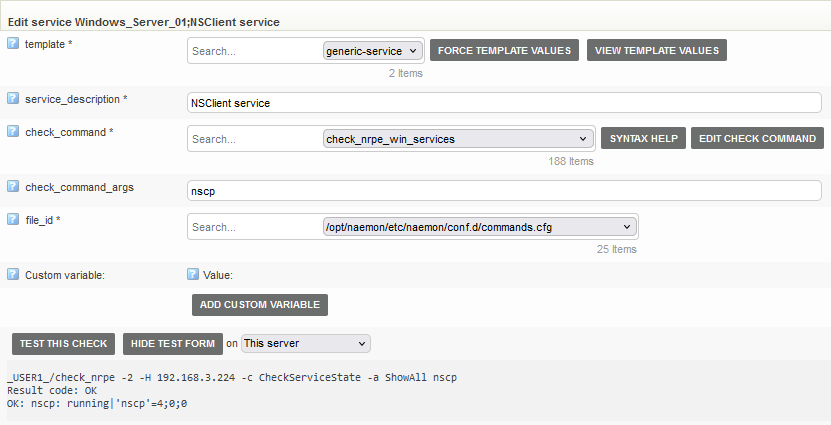The image size is (831, 425).
Task: Click help icon beside check_command label
Action: point(13,132)
